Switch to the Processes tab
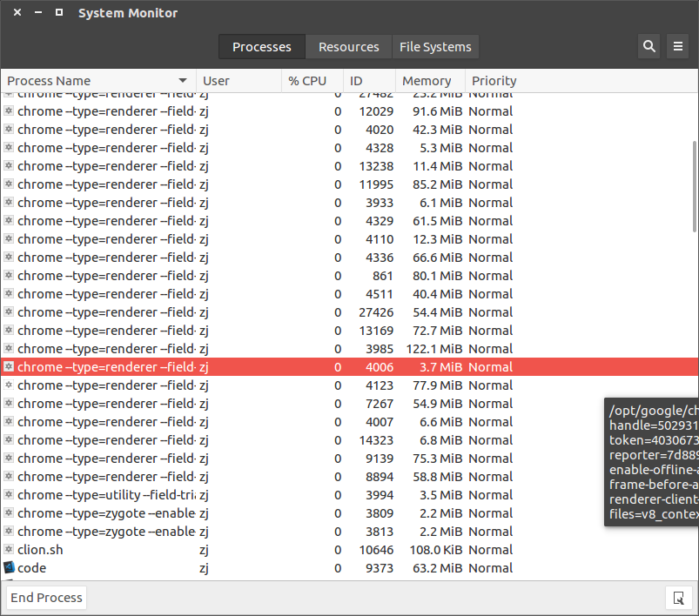Screen dimensions: 699x616 point(262,47)
